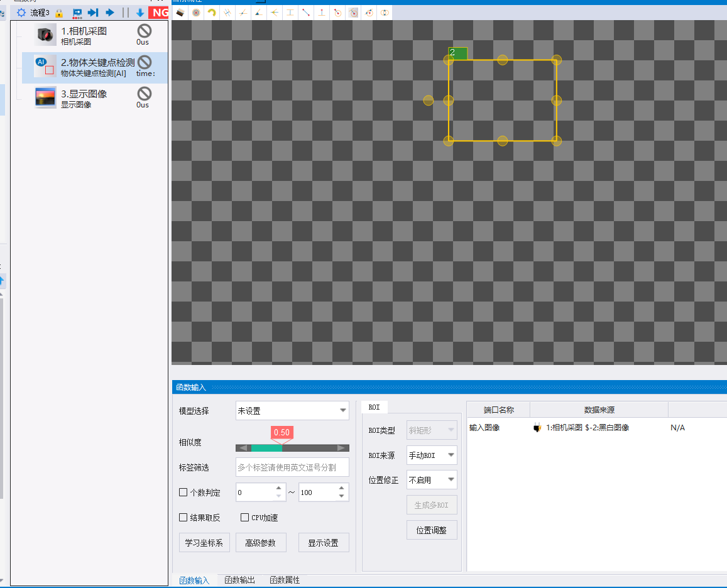Click the step-to-next arrow icon
The height and width of the screenshot is (588, 727).
click(93, 13)
